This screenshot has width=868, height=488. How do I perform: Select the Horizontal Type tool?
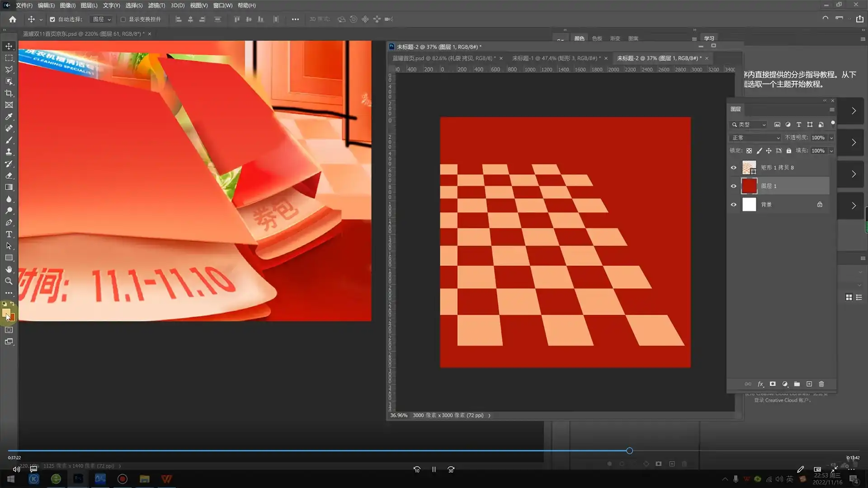click(9, 234)
